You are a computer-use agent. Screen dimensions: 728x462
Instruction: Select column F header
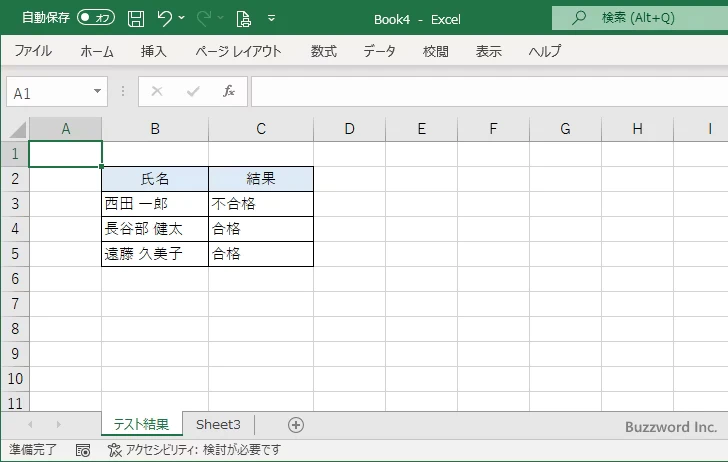pos(494,129)
